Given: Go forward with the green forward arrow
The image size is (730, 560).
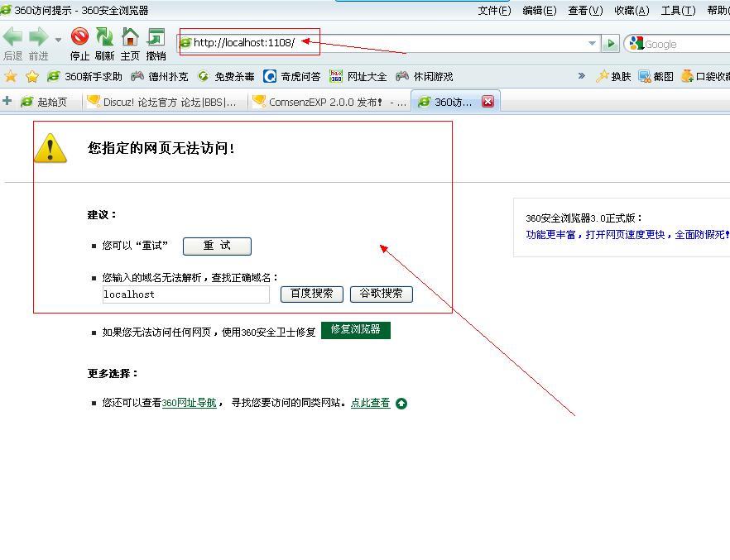Looking at the screenshot, I should (x=38, y=36).
